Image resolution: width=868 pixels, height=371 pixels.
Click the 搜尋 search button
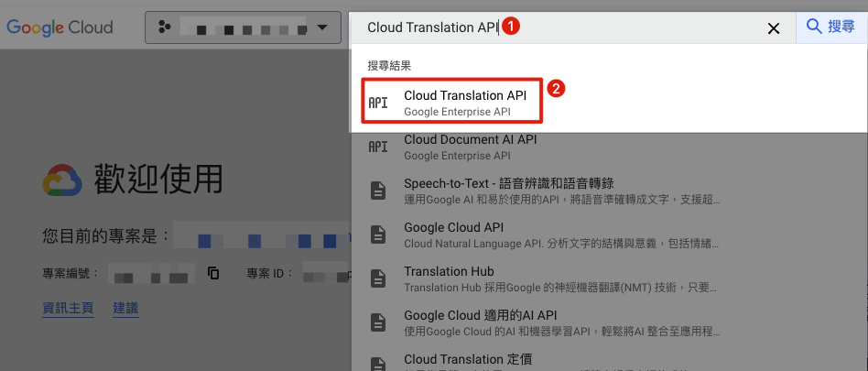click(831, 27)
